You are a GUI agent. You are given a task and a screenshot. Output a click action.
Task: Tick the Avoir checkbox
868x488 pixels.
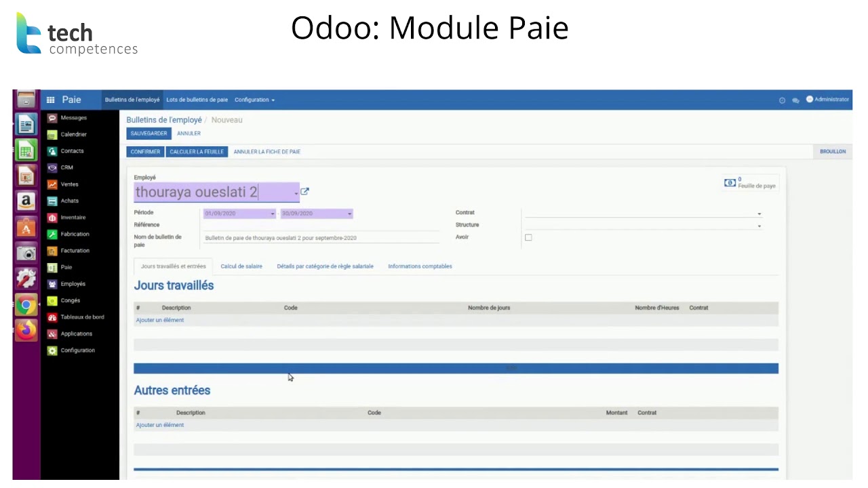[528, 237]
